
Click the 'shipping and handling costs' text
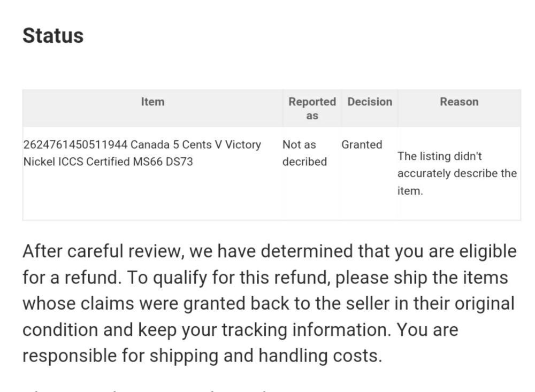click(x=265, y=356)
